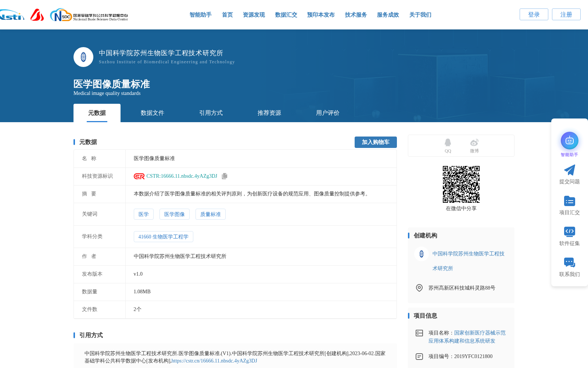Switch to the 引用方式 tab
This screenshot has width=588, height=368.
(x=211, y=113)
